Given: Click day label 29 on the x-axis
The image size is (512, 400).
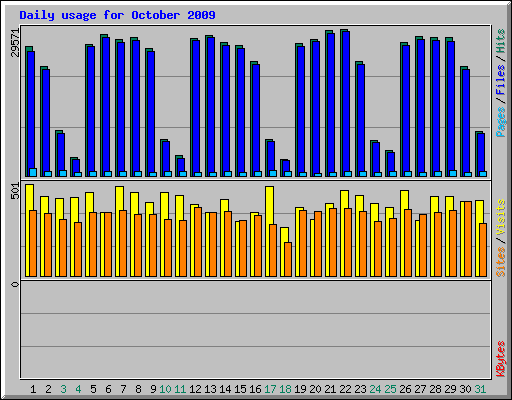Looking at the screenshot, I should click(x=450, y=389).
